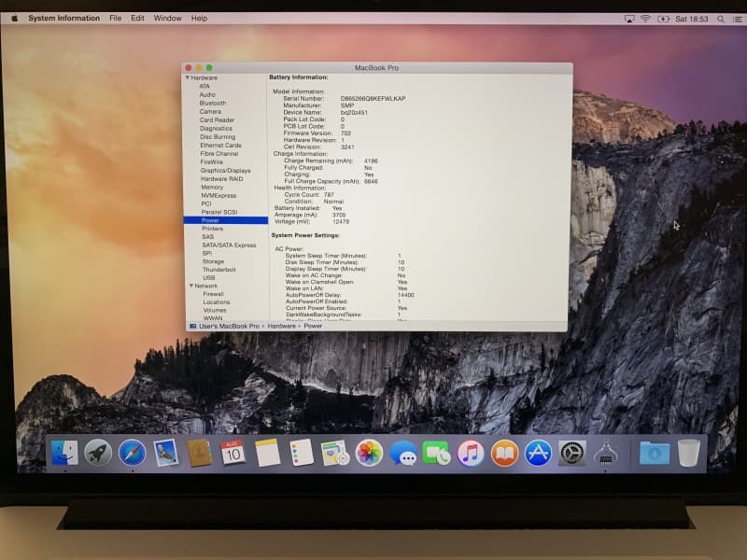Image resolution: width=747 pixels, height=560 pixels.
Task: Select Volumes under Network
Action: (x=215, y=310)
